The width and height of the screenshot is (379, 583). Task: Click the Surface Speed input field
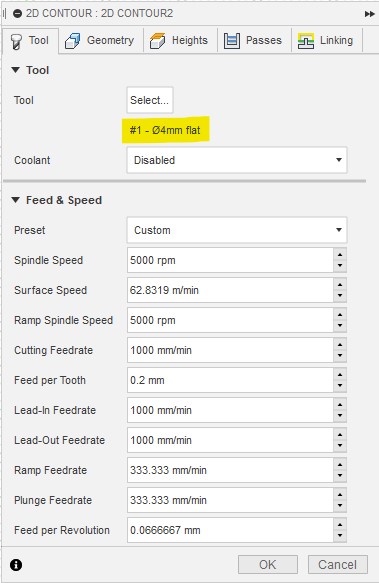(x=230, y=290)
